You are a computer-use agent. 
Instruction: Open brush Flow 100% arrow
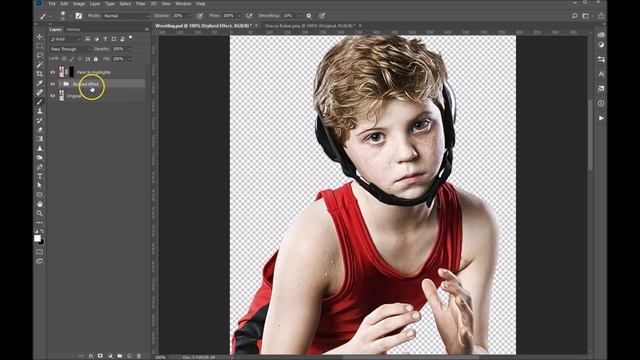pos(239,16)
